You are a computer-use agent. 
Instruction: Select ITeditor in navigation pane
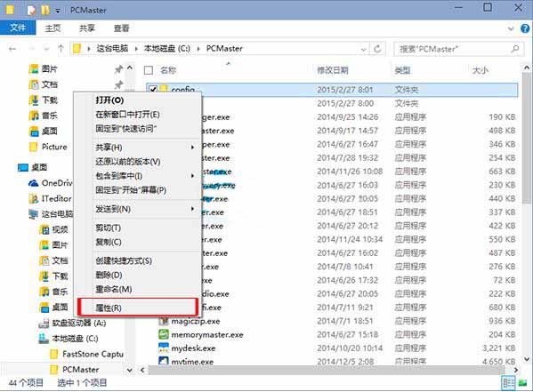[56, 198]
